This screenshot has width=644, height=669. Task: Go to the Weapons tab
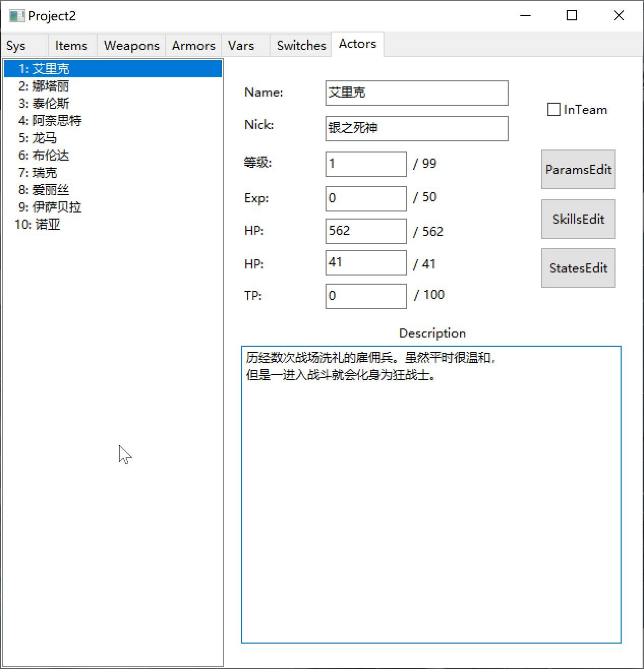tap(131, 46)
